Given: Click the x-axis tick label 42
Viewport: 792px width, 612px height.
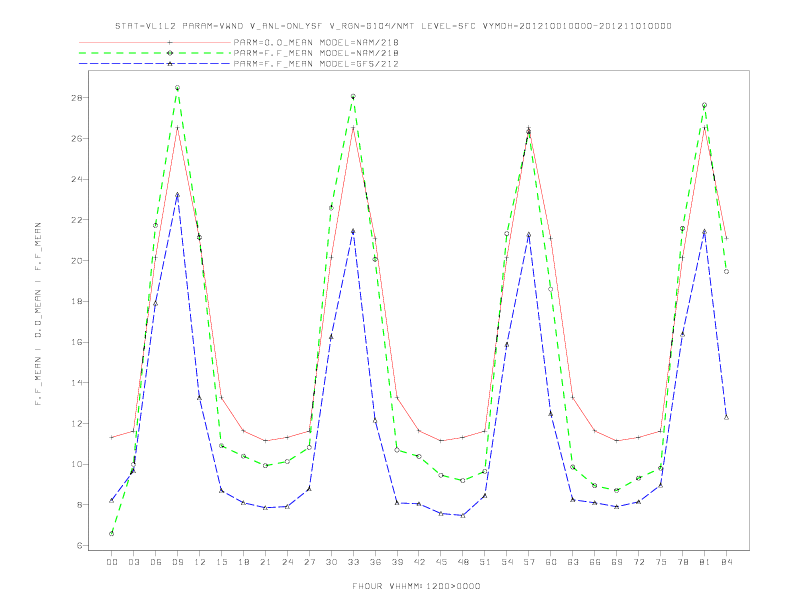Looking at the screenshot, I should coord(419,562).
